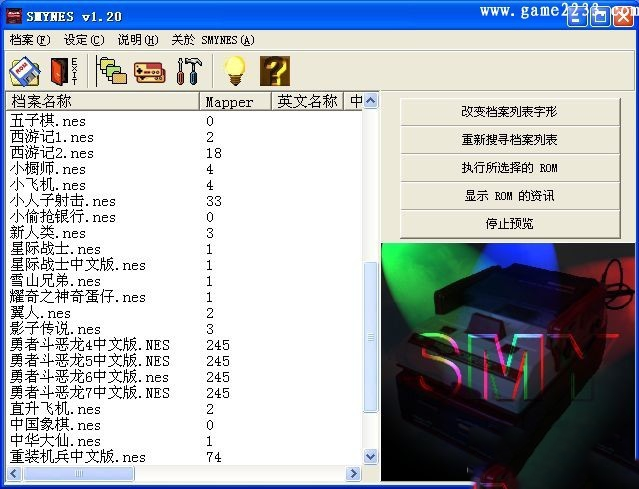Screen dimensions: 639x489
Task: Click the SMYNES title bar app icon
Action: click(x=14, y=16)
